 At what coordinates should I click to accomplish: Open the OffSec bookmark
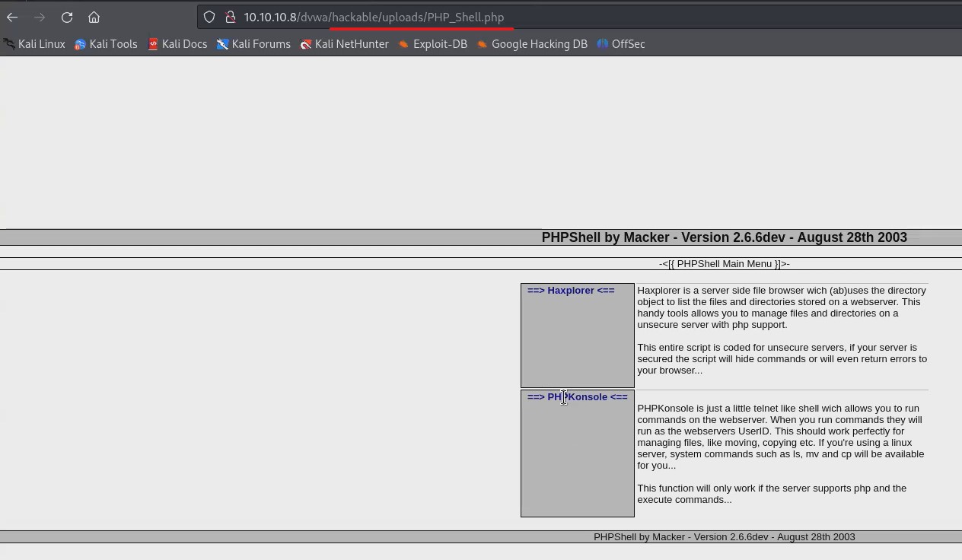pos(621,44)
